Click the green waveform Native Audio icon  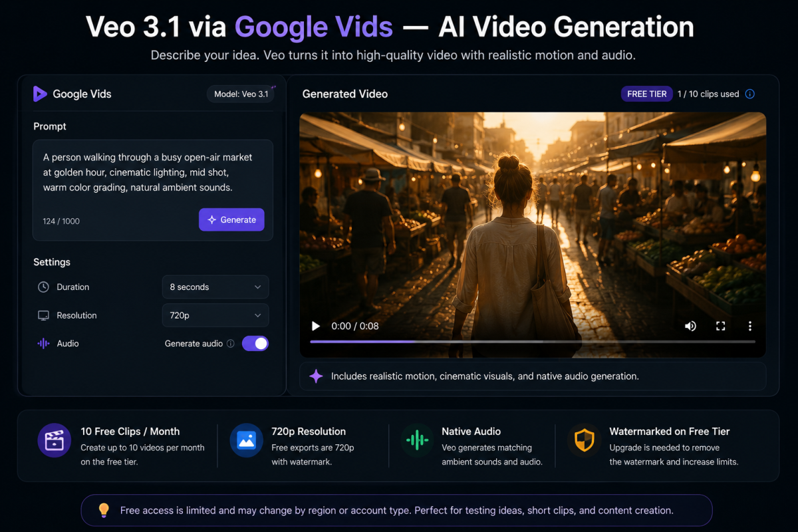coord(417,440)
